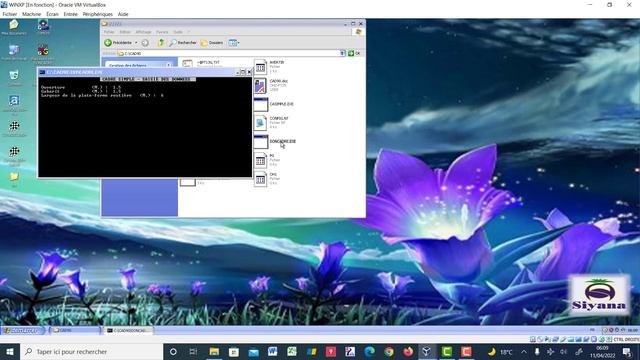
Task: Select the CONFIG.NT file icon
Action: [x=260, y=123]
